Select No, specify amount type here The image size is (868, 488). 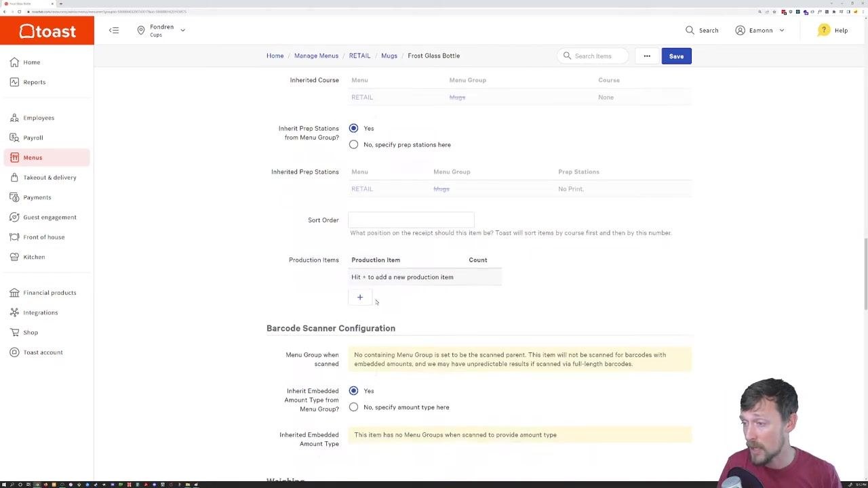point(353,407)
